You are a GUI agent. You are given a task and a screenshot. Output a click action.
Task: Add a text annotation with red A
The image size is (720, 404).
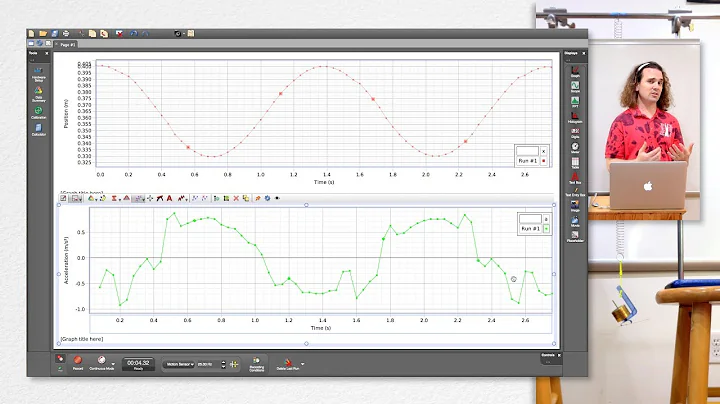coord(169,198)
